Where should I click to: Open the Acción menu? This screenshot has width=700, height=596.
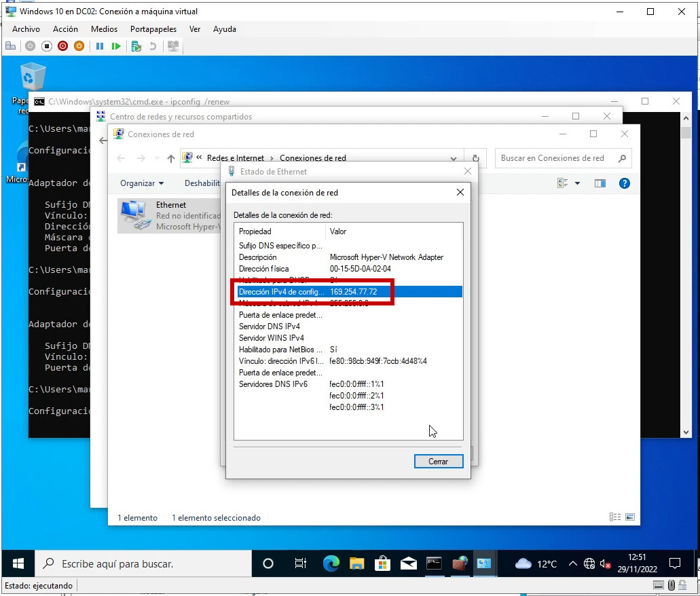(x=65, y=29)
